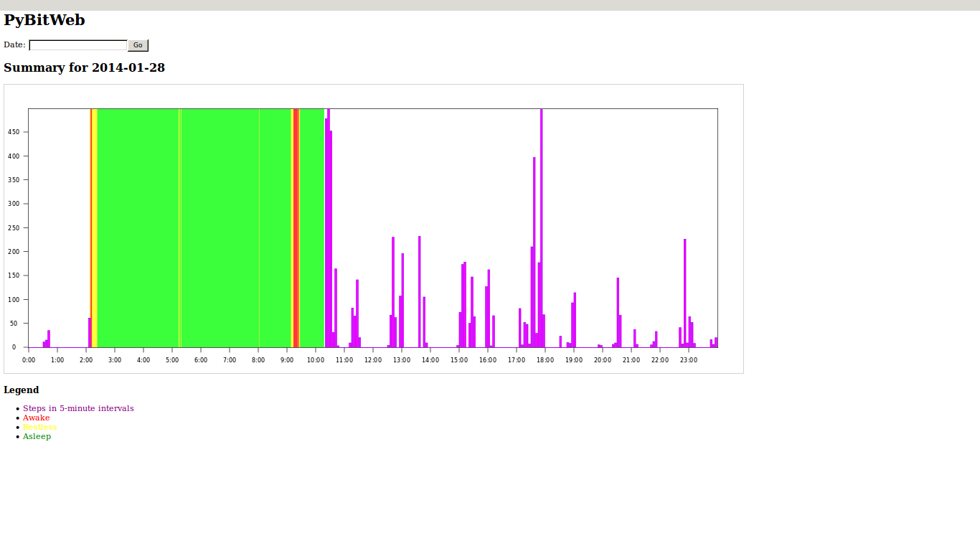Click into the Date input field
The image size is (980, 551).
click(x=77, y=45)
